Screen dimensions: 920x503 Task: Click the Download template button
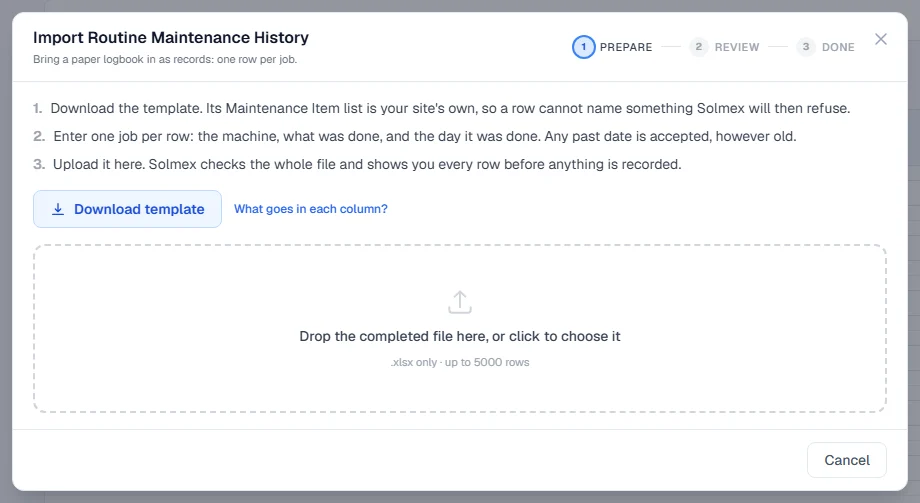(x=127, y=209)
